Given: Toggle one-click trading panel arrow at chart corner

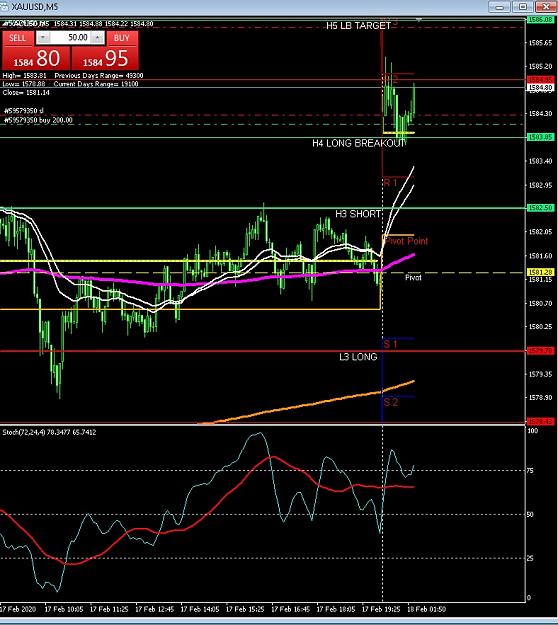Looking at the screenshot, I should pos(4,24).
